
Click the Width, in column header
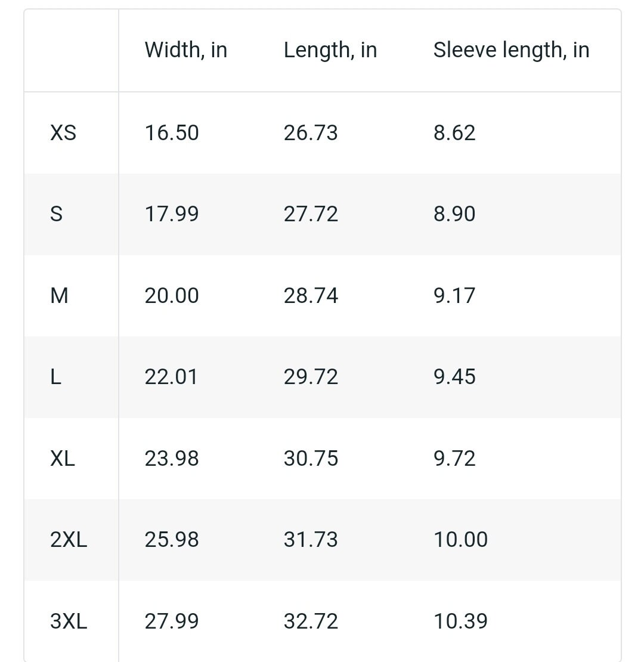(x=185, y=50)
